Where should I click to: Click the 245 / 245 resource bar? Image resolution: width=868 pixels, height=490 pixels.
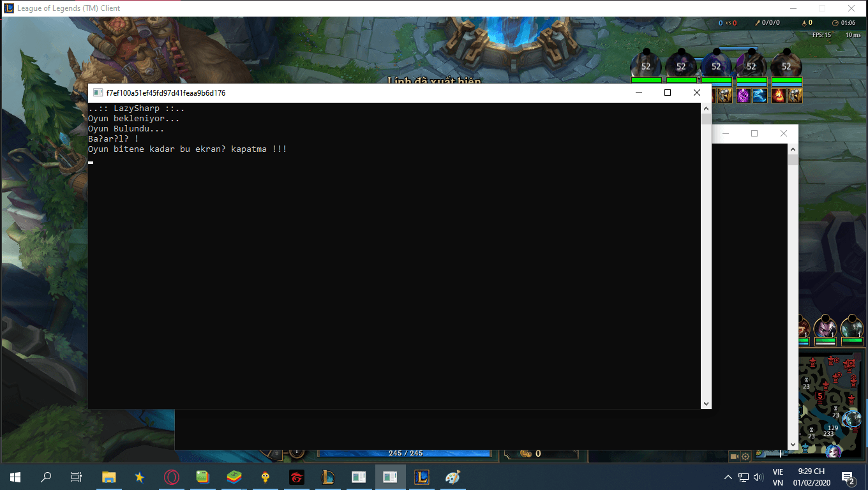pos(405,453)
